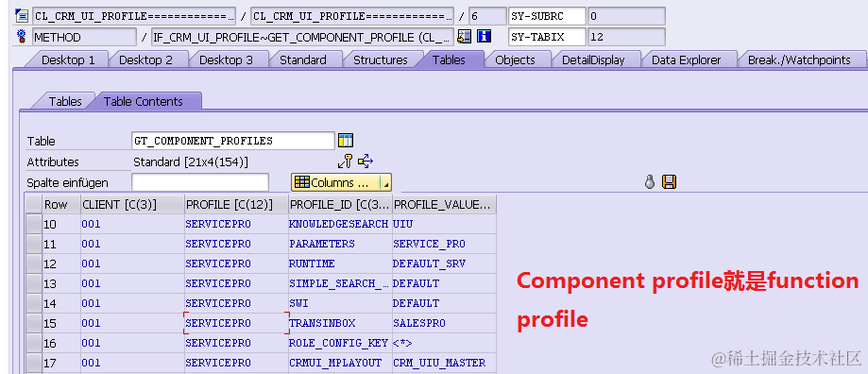The height and width of the screenshot is (374, 868).
Task: Open the DetailDisplay tab
Action: point(593,59)
